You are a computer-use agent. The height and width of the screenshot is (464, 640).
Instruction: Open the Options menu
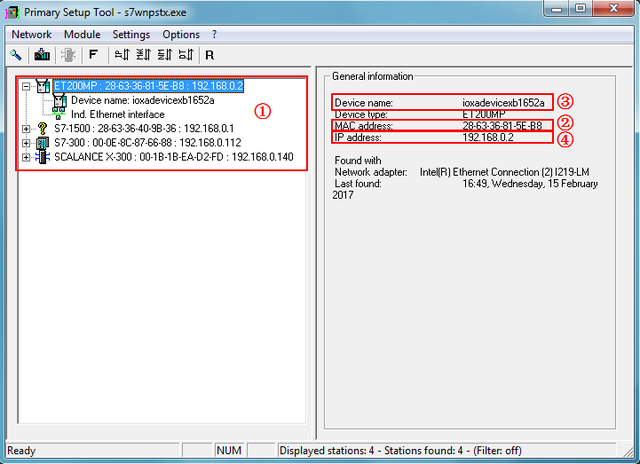181,35
